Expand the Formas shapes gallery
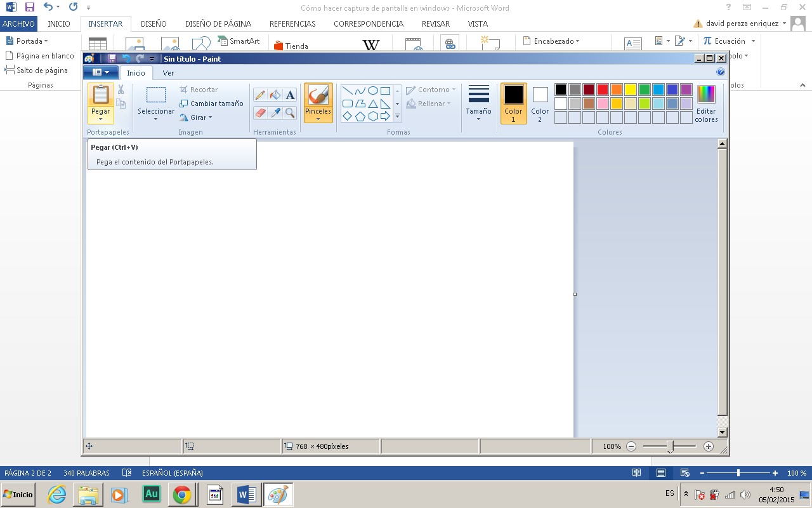 pos(397,116)
